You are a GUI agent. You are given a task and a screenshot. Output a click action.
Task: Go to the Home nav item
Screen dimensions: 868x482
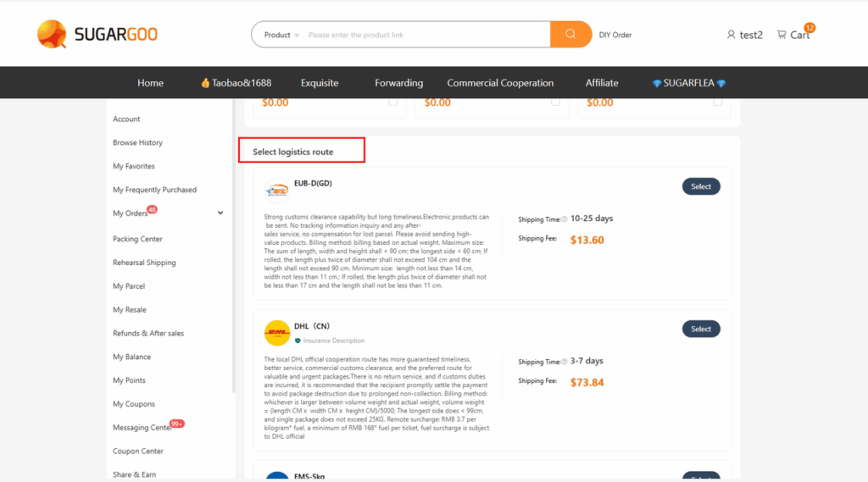click(151, 83)
